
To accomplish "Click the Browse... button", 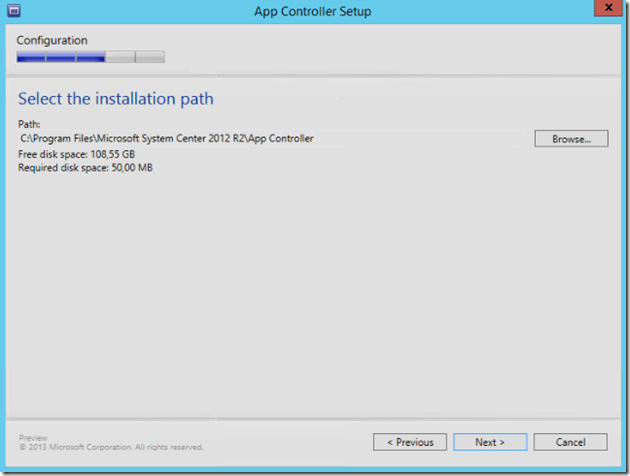I will pyautogui.click(x=571, y=139).
